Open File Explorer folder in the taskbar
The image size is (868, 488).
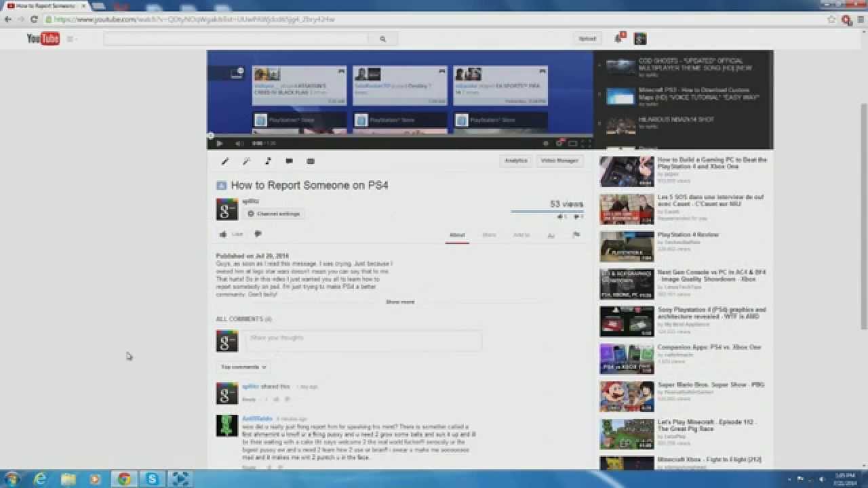pos(68,479)
